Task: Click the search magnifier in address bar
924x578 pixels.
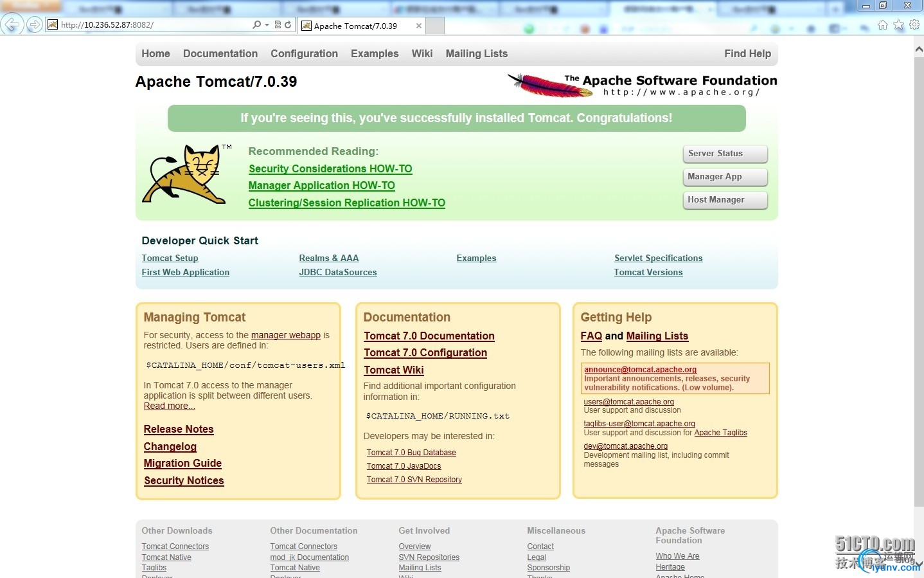Action: point(257,24)
